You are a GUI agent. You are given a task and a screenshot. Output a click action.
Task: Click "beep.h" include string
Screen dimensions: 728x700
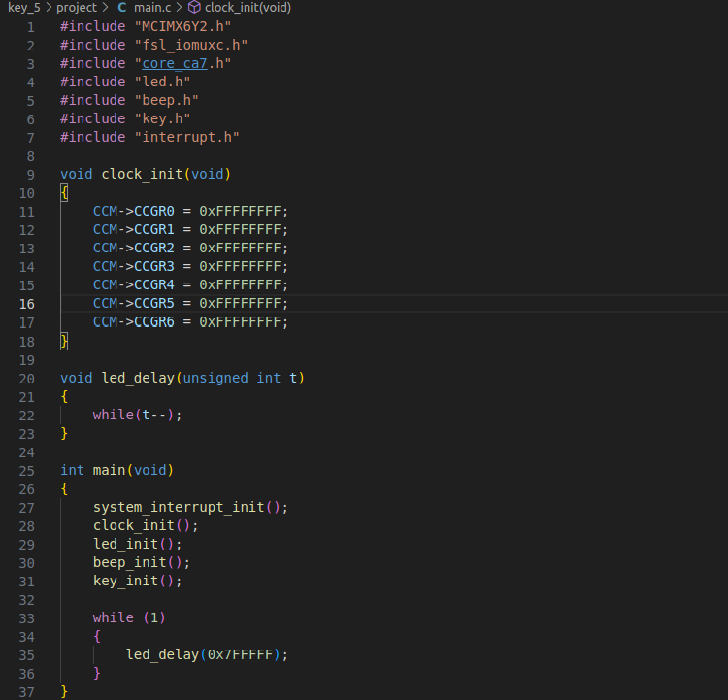(x=166, y=100)
